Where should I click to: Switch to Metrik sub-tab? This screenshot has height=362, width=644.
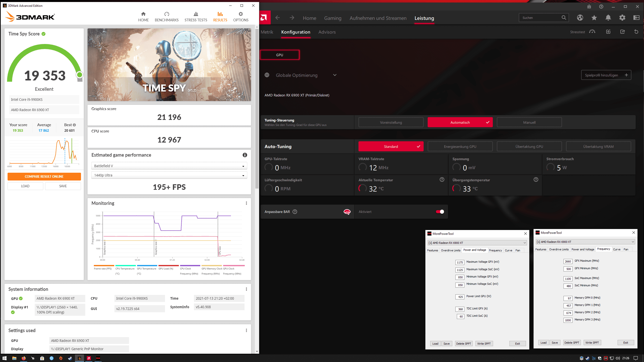tap(267, 32)
